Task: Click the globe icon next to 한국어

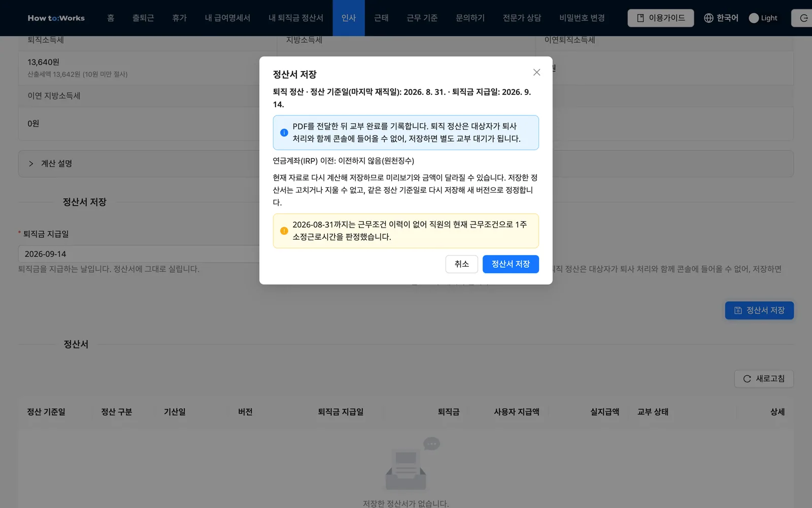Action: (709, 18)
